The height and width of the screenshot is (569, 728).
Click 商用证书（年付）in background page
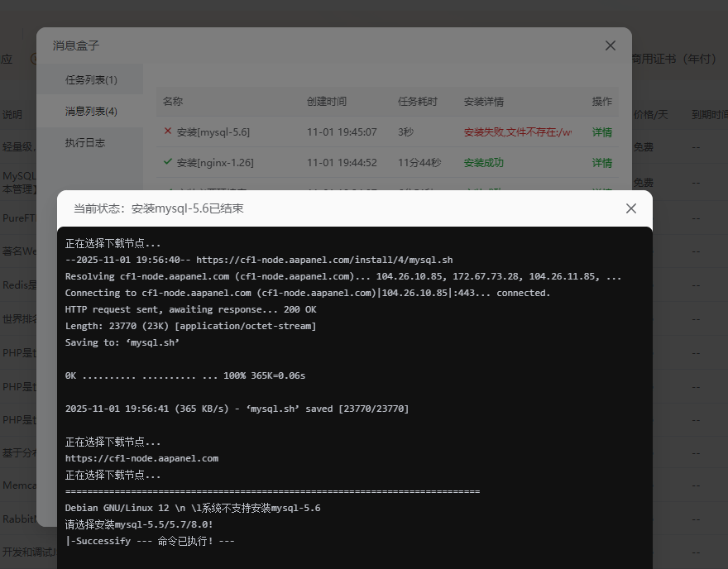click(x=674, y=59)
